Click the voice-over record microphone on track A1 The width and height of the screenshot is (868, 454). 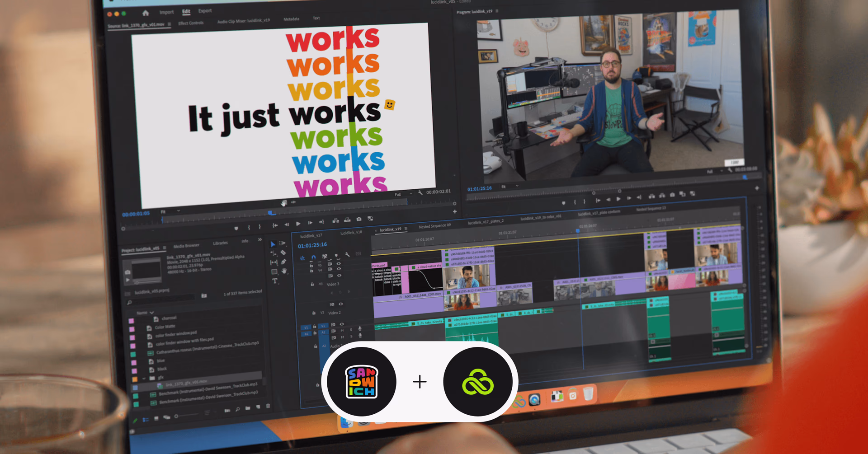[x=359, y=329]
